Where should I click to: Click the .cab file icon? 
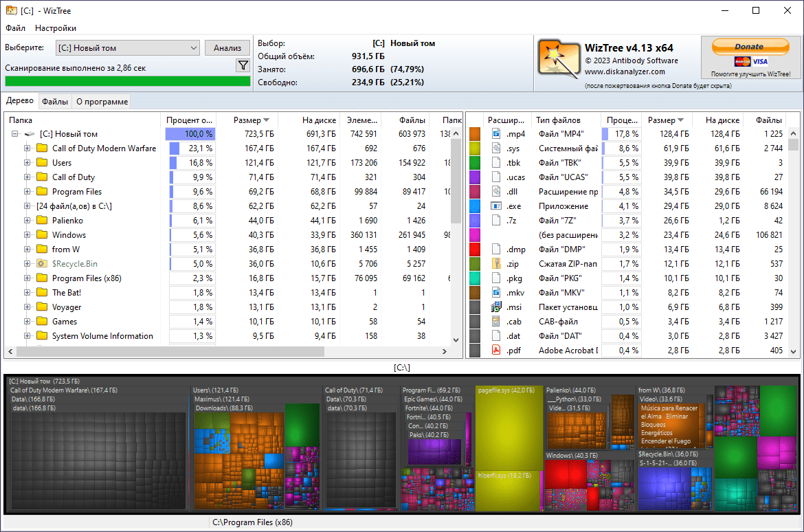pyautogui.click(x=496, y=321)
